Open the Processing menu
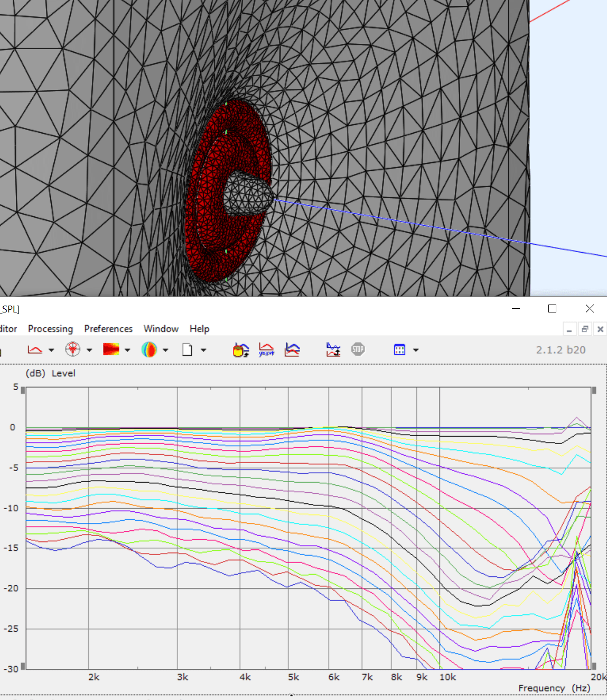The height and width of the screenshot is (700, 607). [50, 329]
